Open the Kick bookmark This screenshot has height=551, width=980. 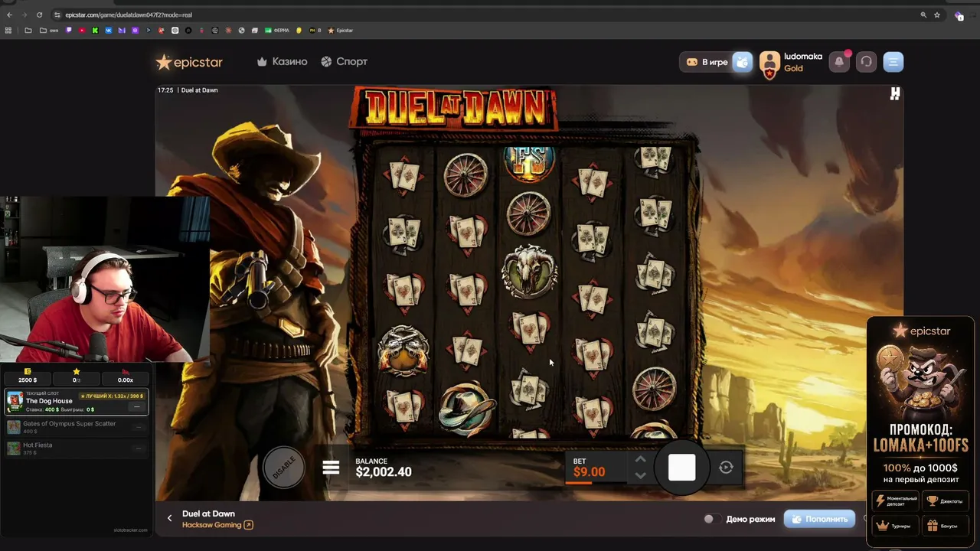(95, 31)
